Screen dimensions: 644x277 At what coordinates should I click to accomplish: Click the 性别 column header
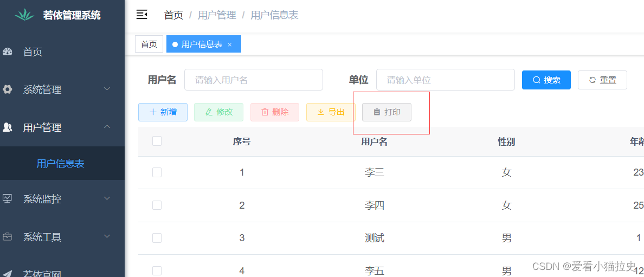click(x=506, y=142)
